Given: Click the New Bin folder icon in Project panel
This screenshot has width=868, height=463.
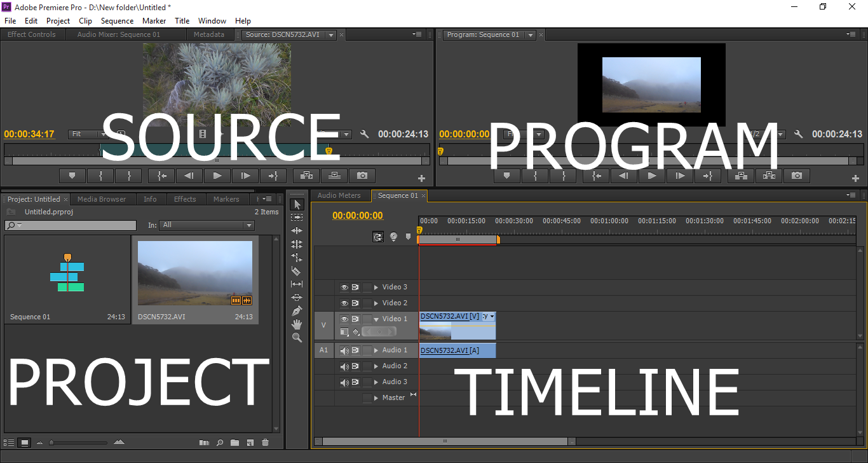Looking at the screenshot, I should [x=235, y=443].
